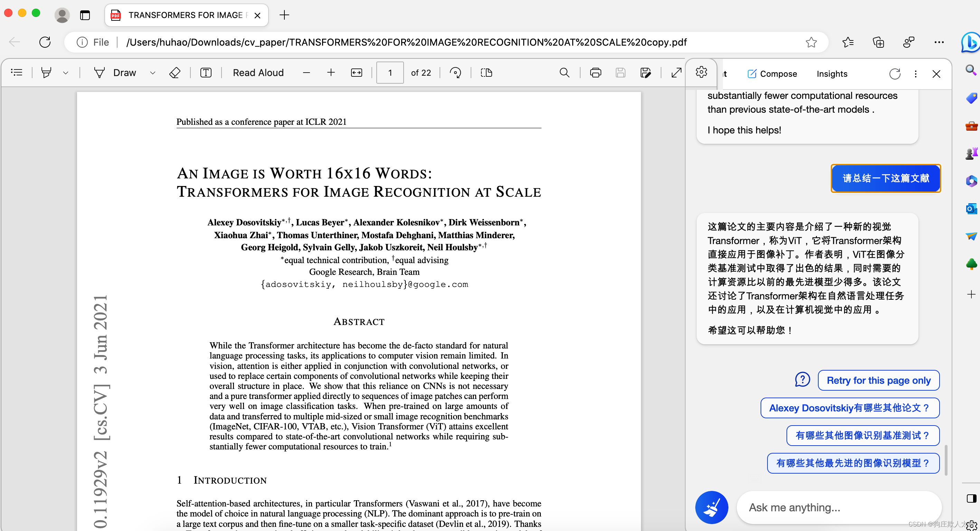Screen dimensions: 980x531
Task: Print the PDF document
Action: pos(595,72)
